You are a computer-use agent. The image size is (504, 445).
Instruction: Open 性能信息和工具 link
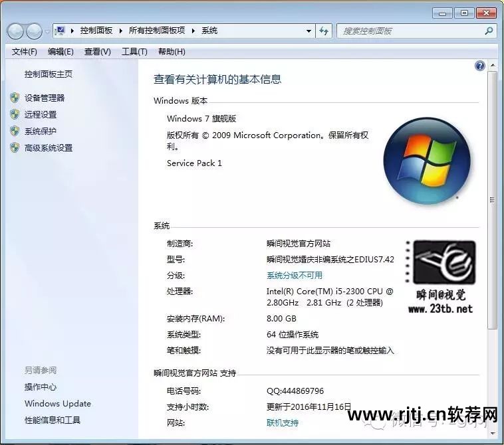click(x=53, y=420)
